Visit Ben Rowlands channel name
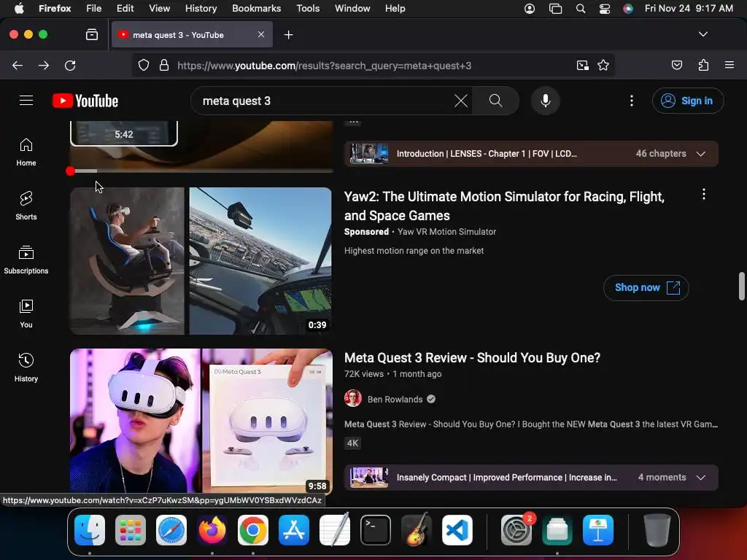Image resolution: width=747 pixels, height=560 pixels. [x=395, y=399]
